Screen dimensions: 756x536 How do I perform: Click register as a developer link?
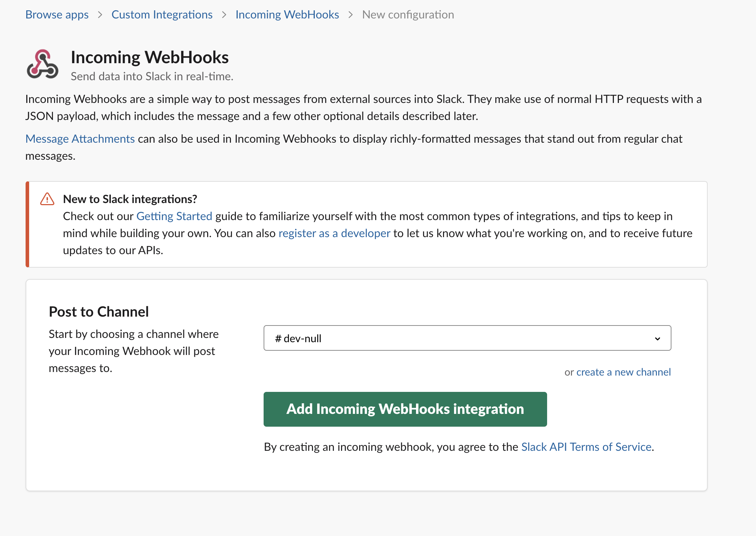pyautogui.click(x=334, y=233)
